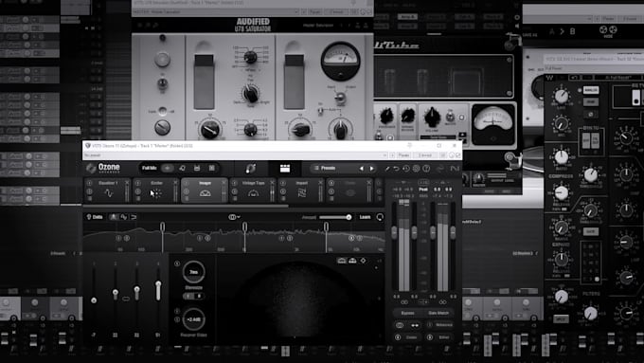Screen dimensions: 644x363
Task: Open the 'No preset' dropdown in the Ozone host window
Action: (235, 155)
